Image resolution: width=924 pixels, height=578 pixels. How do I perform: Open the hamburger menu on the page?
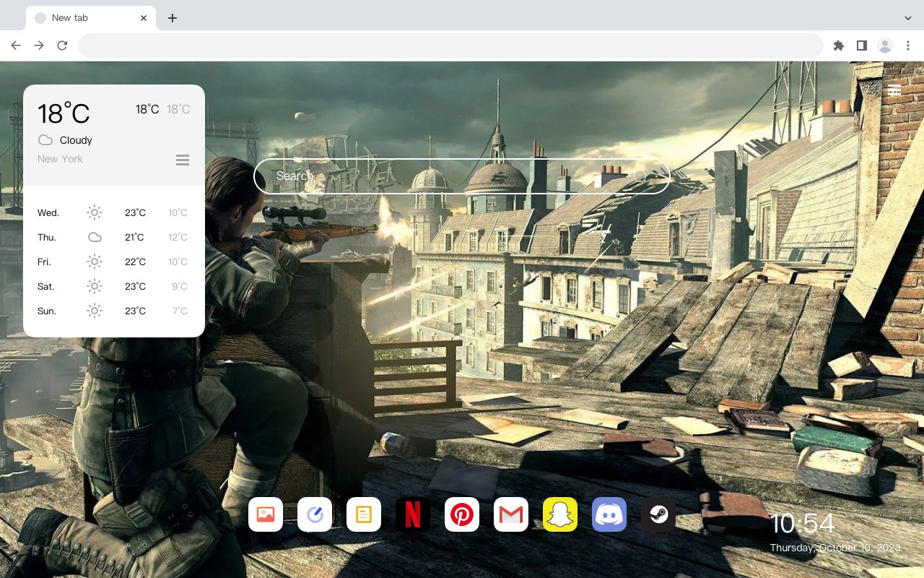point(894,90)
